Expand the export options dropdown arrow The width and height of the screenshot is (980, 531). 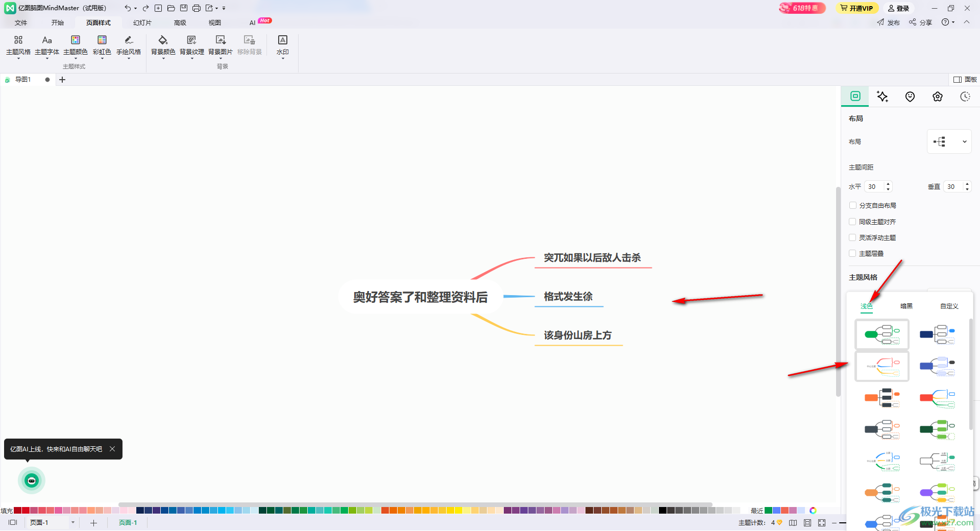point(216,9)
